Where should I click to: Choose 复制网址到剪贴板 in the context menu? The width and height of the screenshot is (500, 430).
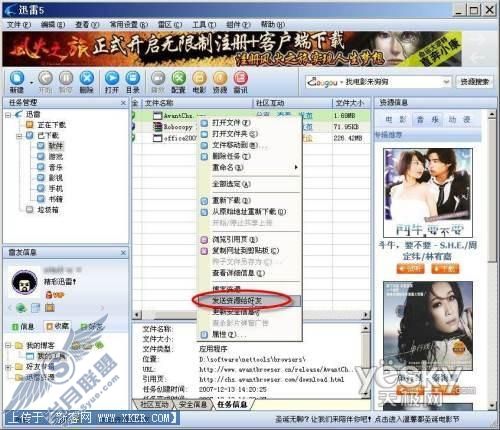point(249,251)
